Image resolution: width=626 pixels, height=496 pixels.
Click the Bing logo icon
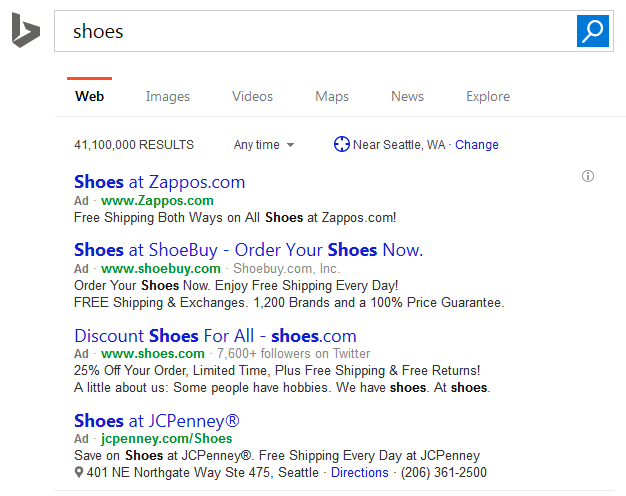25,31
